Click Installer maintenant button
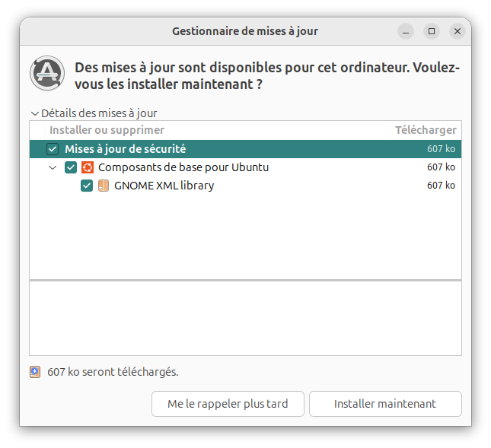 385,404
